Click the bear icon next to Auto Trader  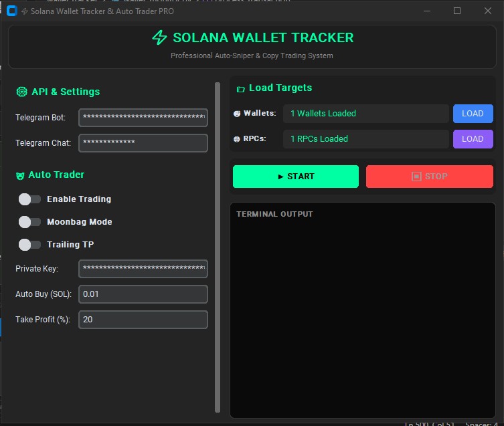coord(20,175)
